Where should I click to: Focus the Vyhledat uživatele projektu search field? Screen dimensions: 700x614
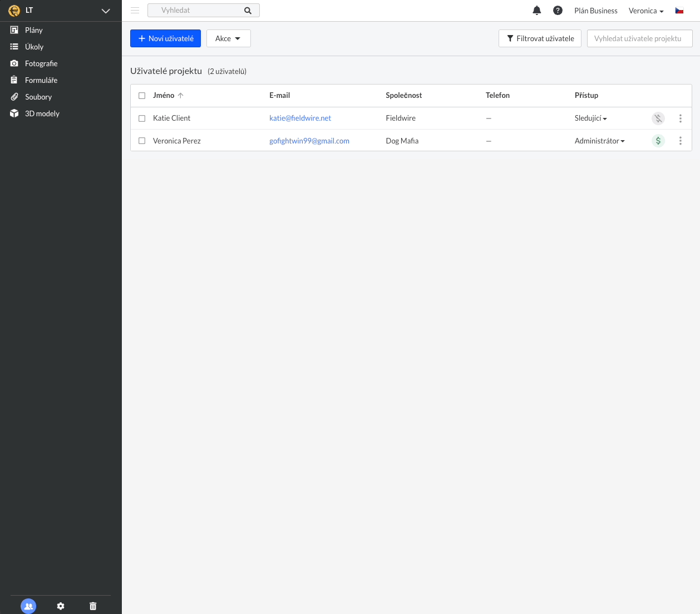tap(639, 38)
